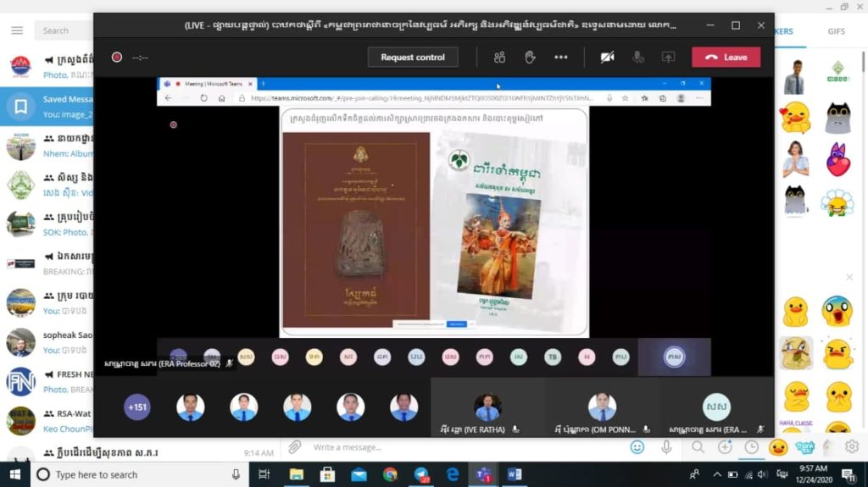This screenshot has height=487, width=868.
Task: Open the notification center icon
Action: click(849, 474)
